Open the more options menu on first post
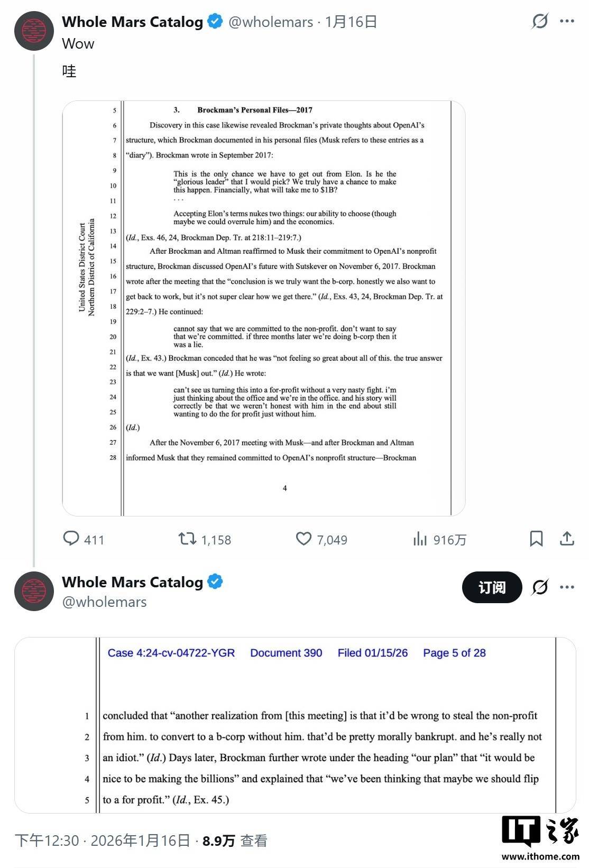 tap(567, 21)
